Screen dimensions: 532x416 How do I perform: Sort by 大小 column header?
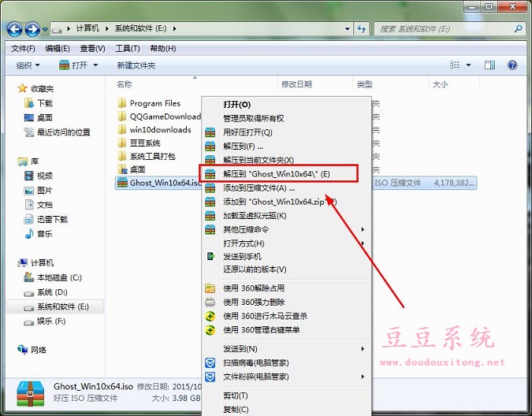point(440,84)
